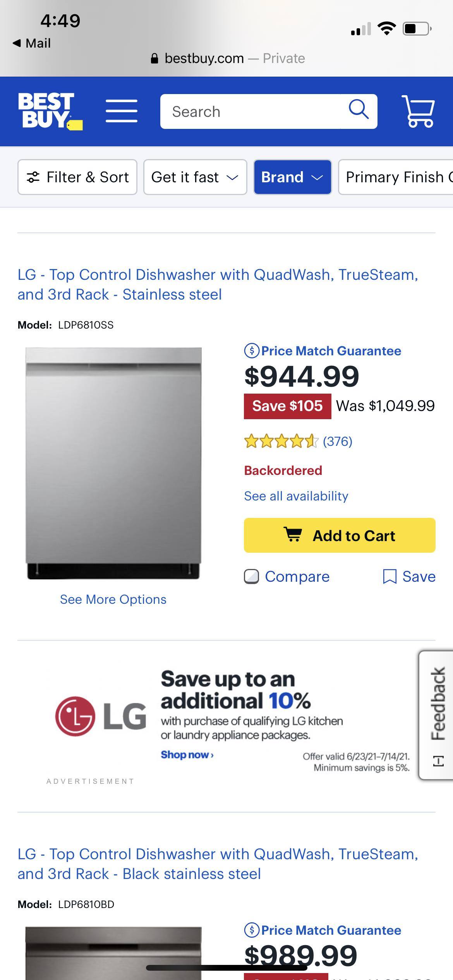
Task: Expand the Get it fast dropdown
Action: [195, 177]
